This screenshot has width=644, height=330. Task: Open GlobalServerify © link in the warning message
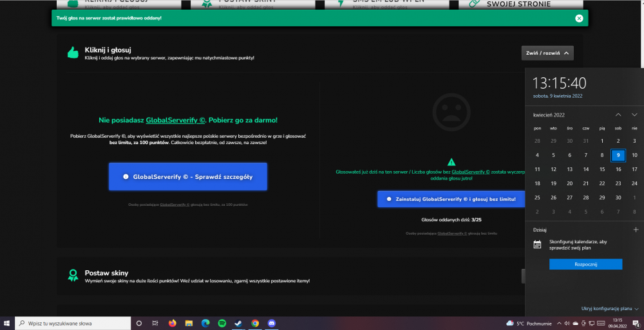(470, 172)
